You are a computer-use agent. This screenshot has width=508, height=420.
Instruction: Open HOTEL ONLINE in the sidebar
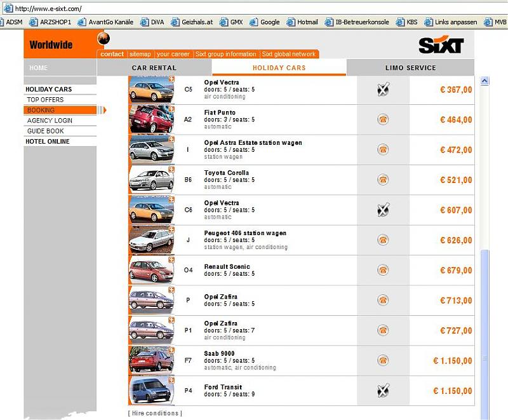pos(60,141)
